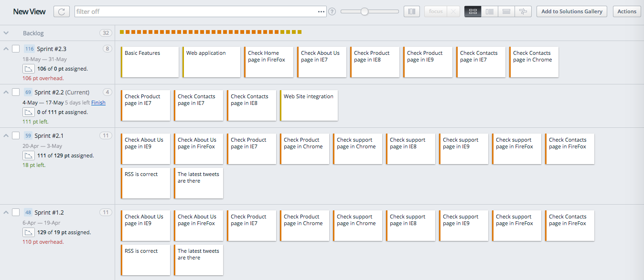Click the Finish link for Sprint #2.2

98,103
